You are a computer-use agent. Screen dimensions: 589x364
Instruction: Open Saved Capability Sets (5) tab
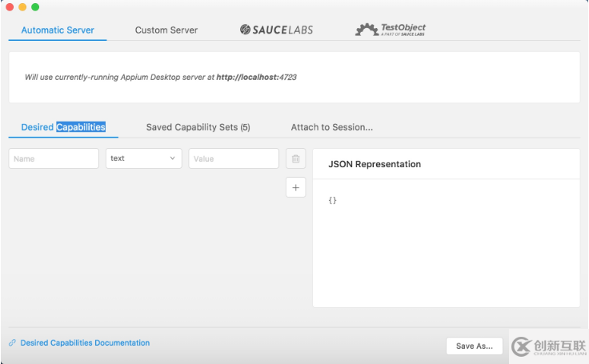[x=198, y=127]
